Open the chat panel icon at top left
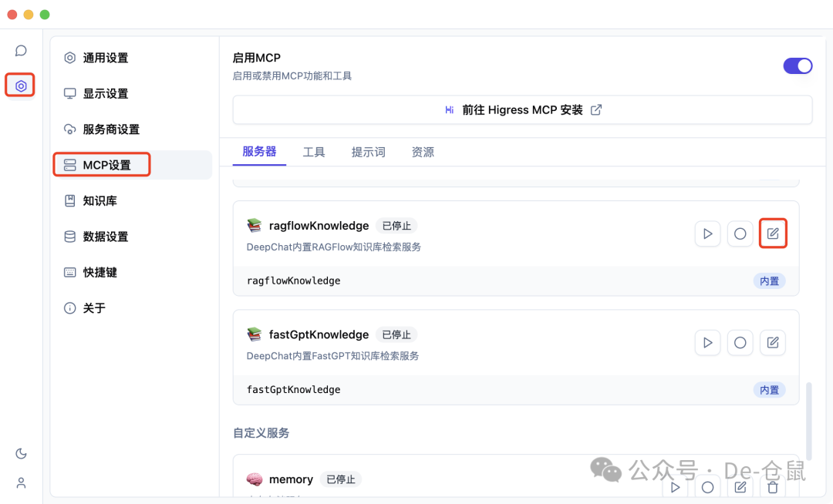Viewport: 833px width, 504px height. [x=20, y=50]
